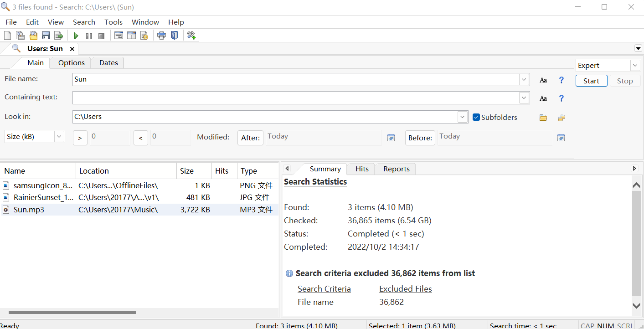Click the floppy disk Save toolbar icon
Image resolution: width=644 pixels, height=329 pixels.
pos(46,36)
